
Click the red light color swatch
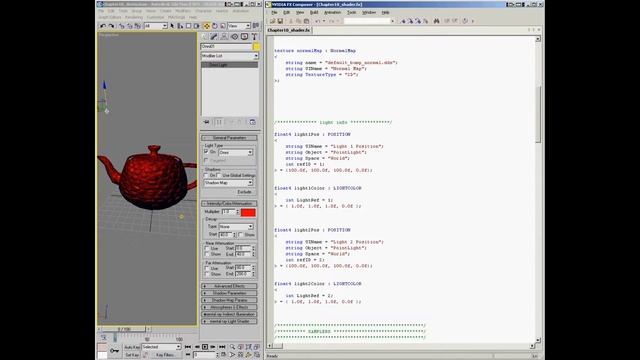[x=248, y=212]
